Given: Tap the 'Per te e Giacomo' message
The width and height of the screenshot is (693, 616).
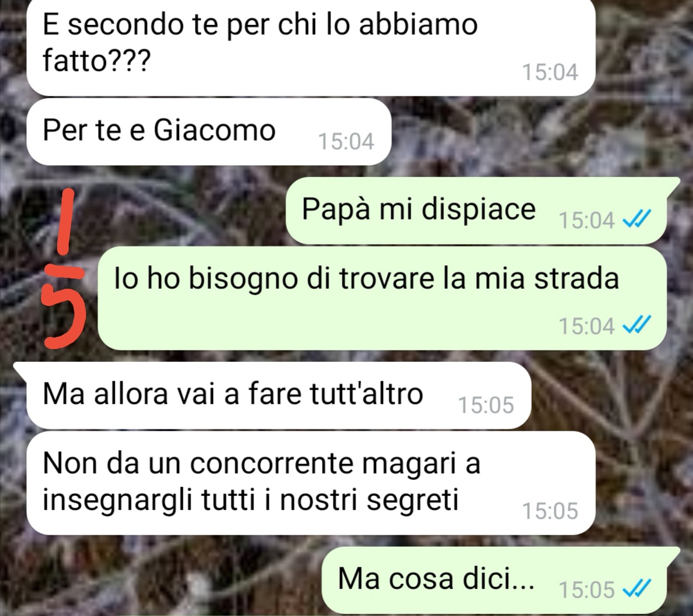Looking at the screenshot, I should coord(209,132).
